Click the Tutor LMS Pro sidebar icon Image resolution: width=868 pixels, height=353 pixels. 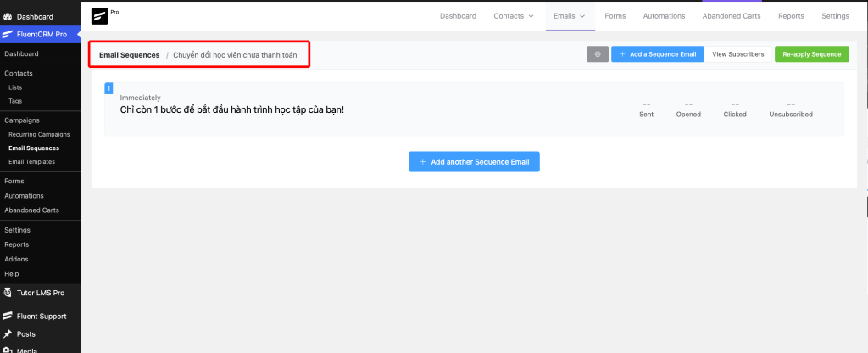pos(8,293)
